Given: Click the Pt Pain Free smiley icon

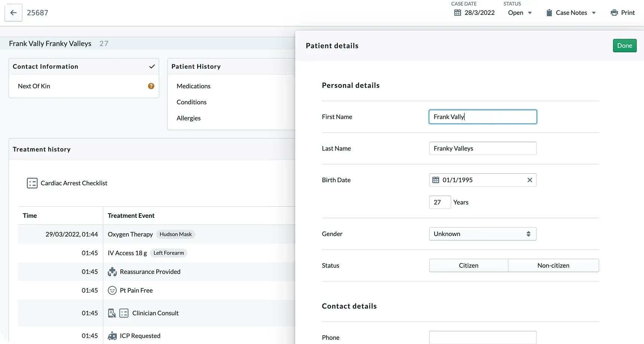Looking at the screenshot, I should [x=112, y=291].
